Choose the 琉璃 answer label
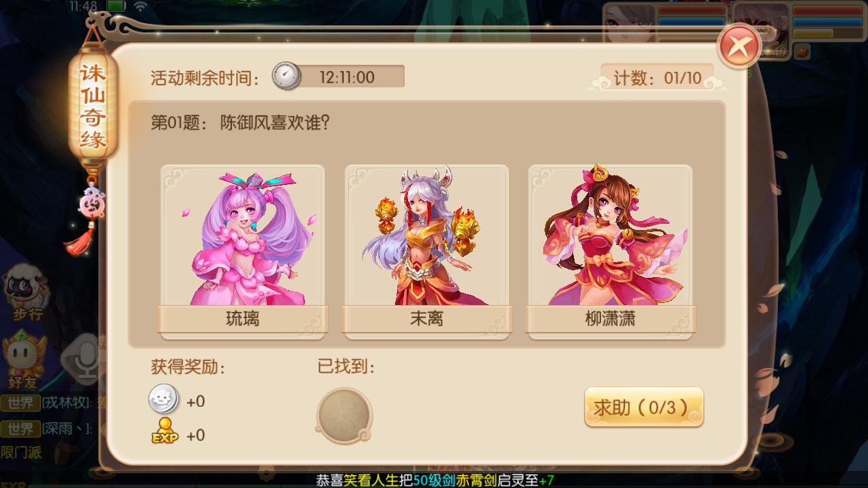This screenshot has width=868, height=488. [x=243, y=319]
